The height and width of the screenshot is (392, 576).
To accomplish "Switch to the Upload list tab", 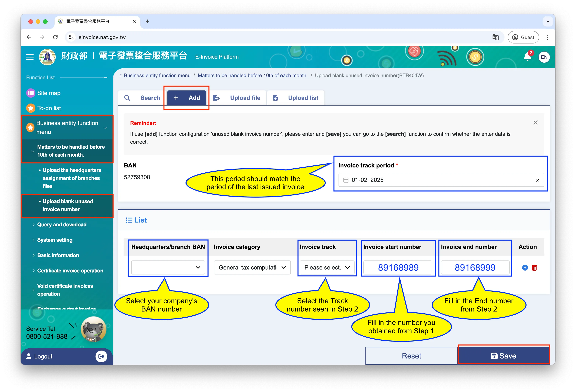I will coord(296,98).
